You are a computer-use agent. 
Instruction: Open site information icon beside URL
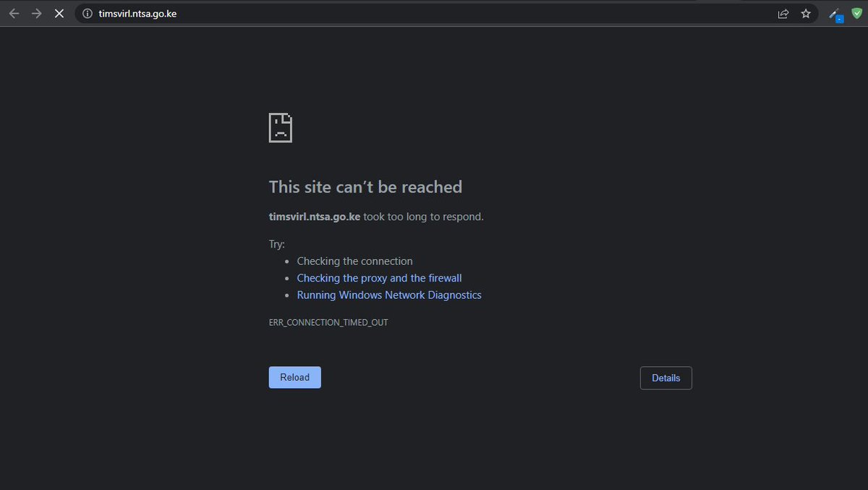pos(87,13)
